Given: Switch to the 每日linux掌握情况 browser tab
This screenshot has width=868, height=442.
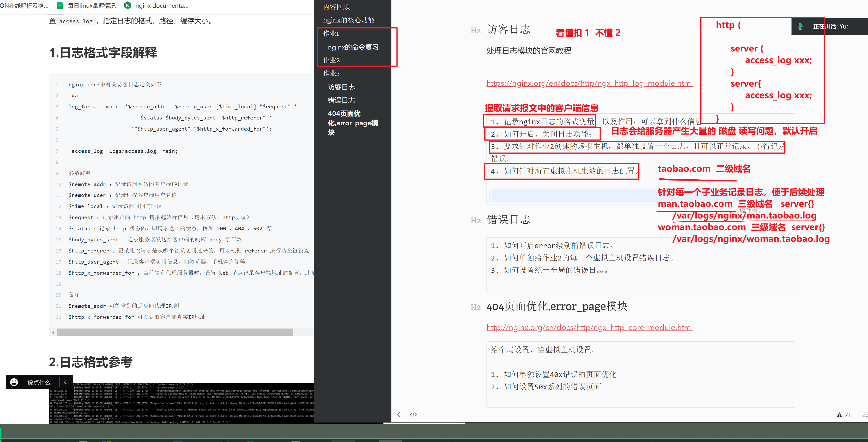Looking at the screenshot, I should tap(91, 5).
